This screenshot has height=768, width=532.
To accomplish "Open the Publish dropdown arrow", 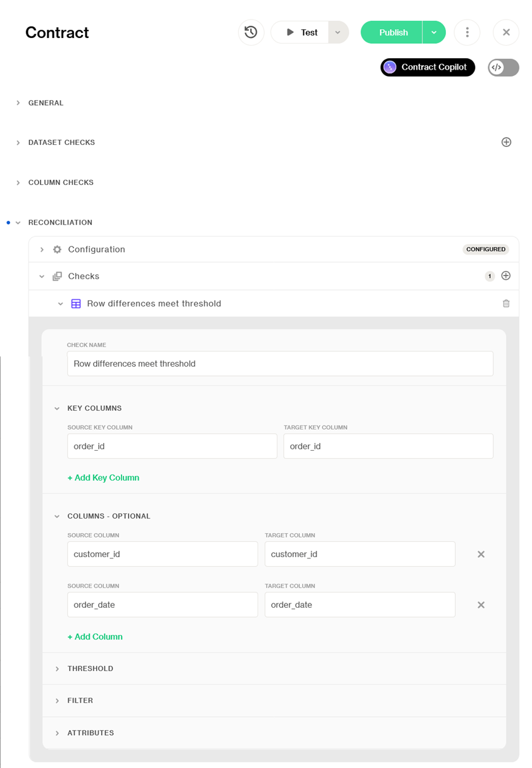I will pyautogui.click(x=434, y=32).
